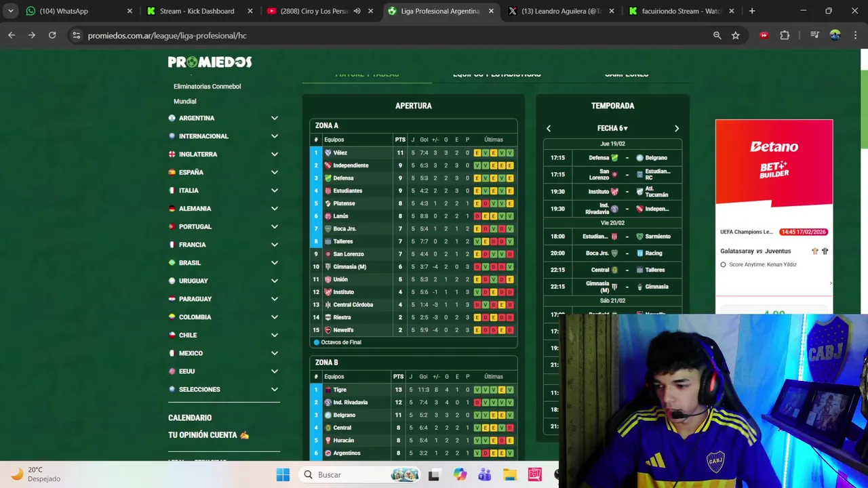Expand the INTERNACIONAL section

(x=224, y=136)
